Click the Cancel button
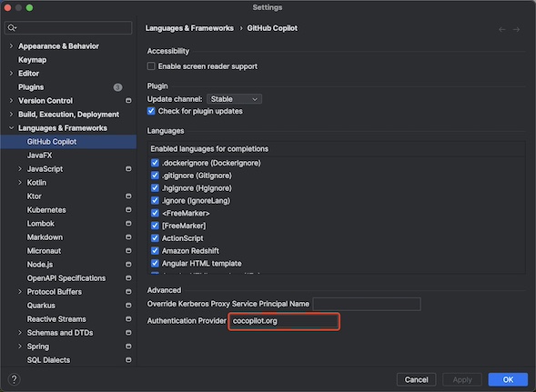Viewport: 536px width, 392px height. (x=416, y=379)
